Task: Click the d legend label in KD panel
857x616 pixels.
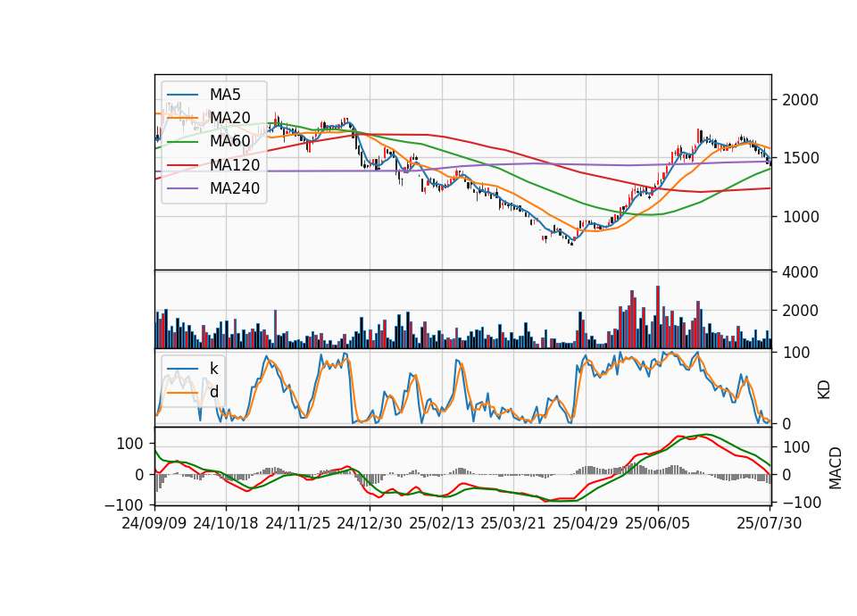Action: point(213,392)
